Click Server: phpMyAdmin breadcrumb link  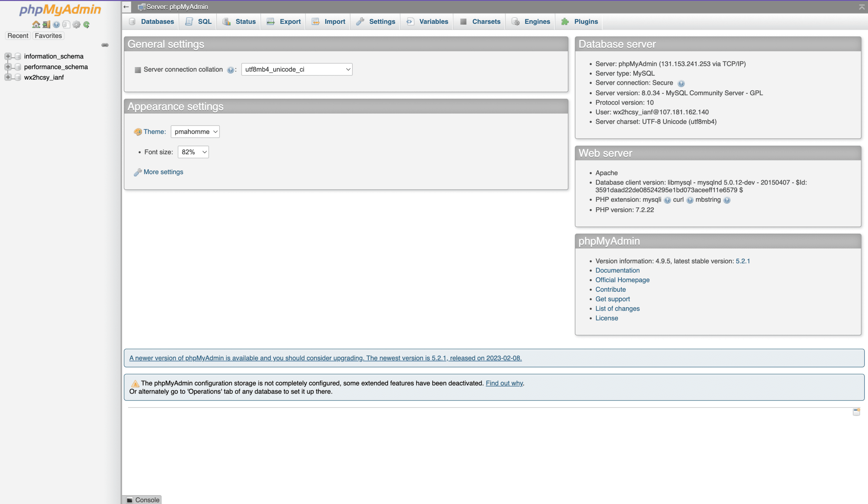pyautogui.click(x=177, y=7)
